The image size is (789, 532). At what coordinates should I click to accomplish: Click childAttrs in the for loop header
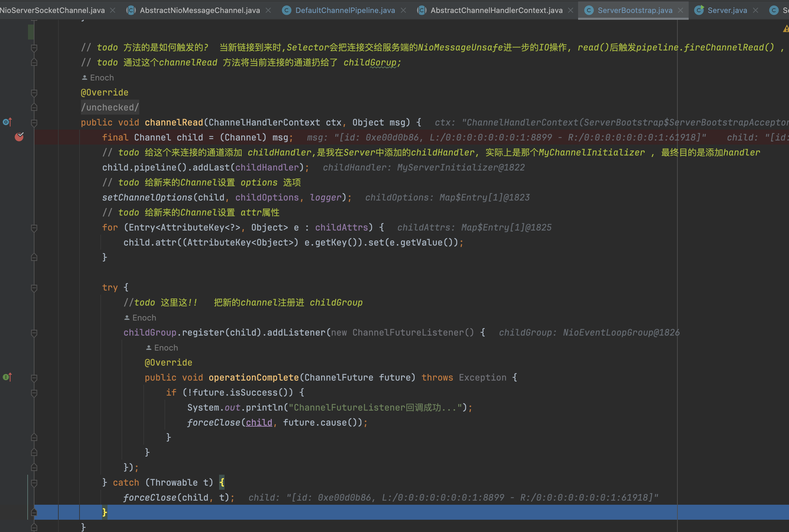[x=342, y=227]
